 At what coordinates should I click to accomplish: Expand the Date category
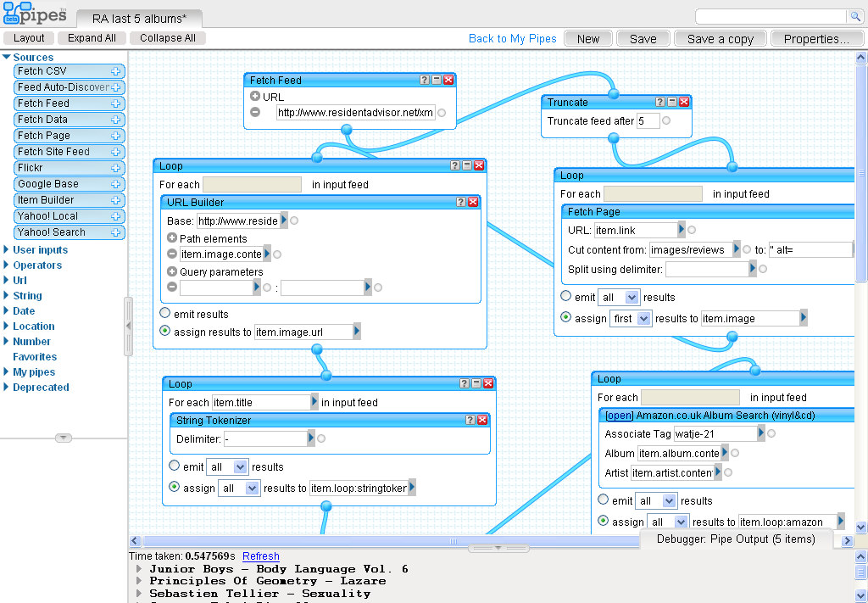click(6, 310)
